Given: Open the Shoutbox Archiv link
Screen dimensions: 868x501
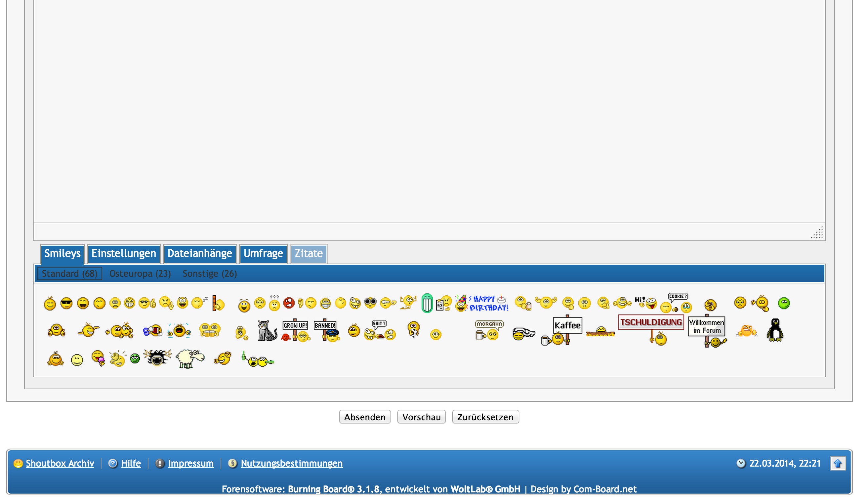Looking at the screenshot, I should [60, 464].
